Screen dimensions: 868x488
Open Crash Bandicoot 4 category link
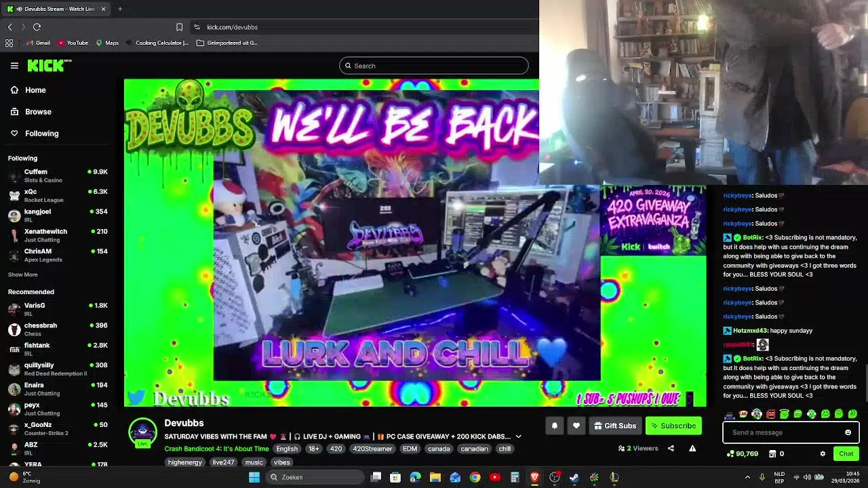[216, 449]
